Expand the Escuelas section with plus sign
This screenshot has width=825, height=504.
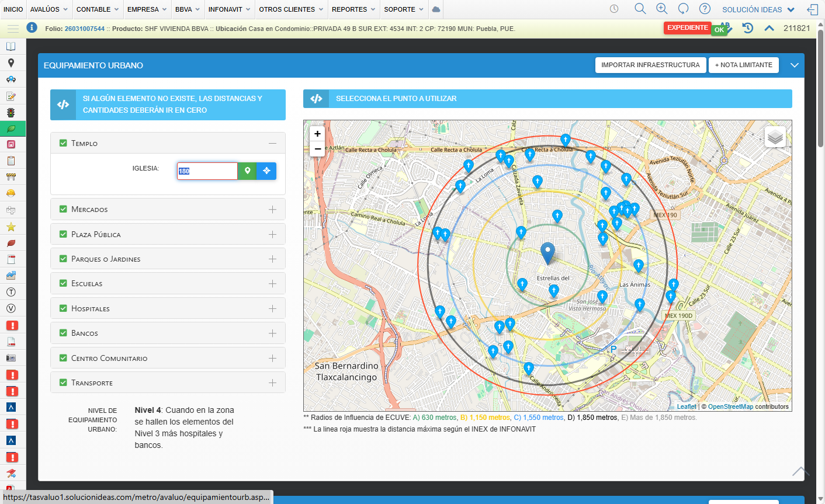pos(272,284)
